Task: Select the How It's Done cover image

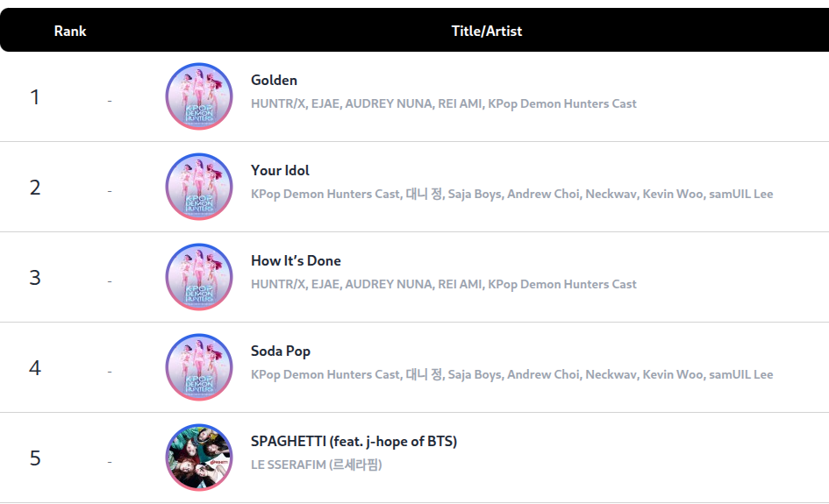Action: pos(199,277)
